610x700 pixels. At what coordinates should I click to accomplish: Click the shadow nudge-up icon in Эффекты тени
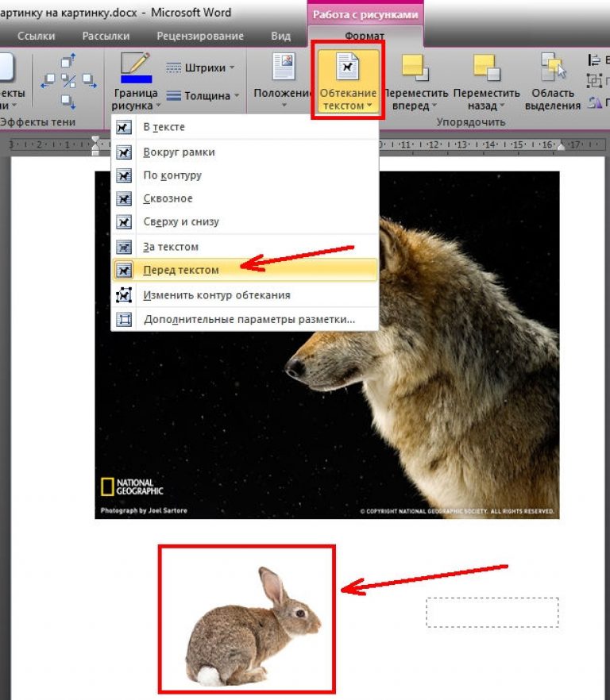click(68, 60)
